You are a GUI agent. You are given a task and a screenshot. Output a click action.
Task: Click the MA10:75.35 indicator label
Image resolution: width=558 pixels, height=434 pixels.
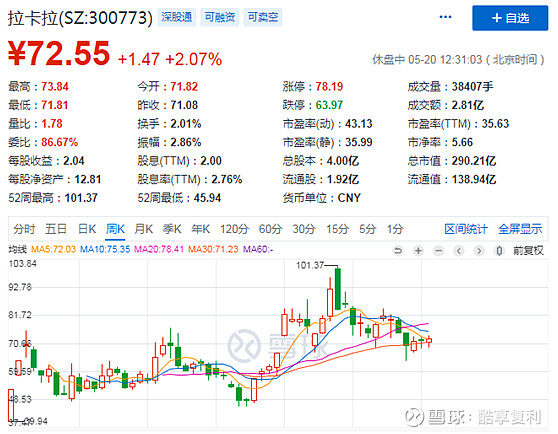105,249
